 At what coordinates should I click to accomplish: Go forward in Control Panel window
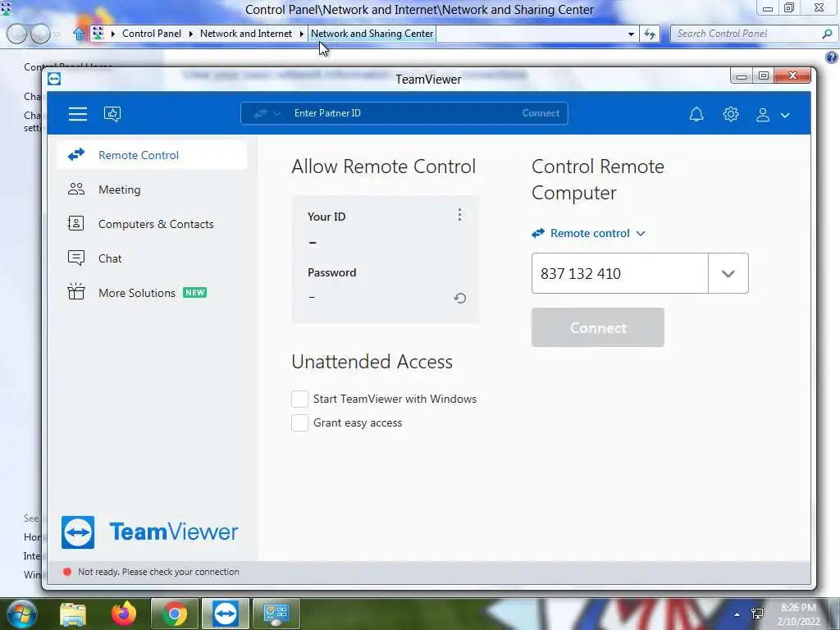[x=40, y=34]
